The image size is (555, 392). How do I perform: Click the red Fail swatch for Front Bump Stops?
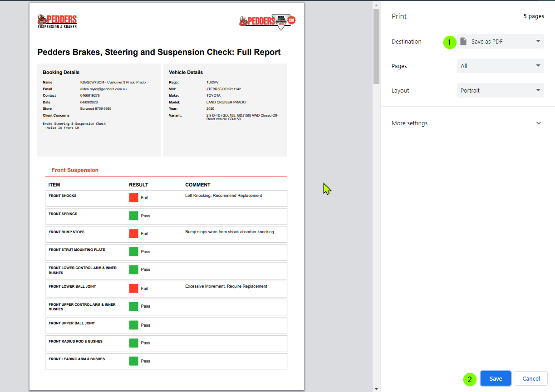tap(133, 234)
